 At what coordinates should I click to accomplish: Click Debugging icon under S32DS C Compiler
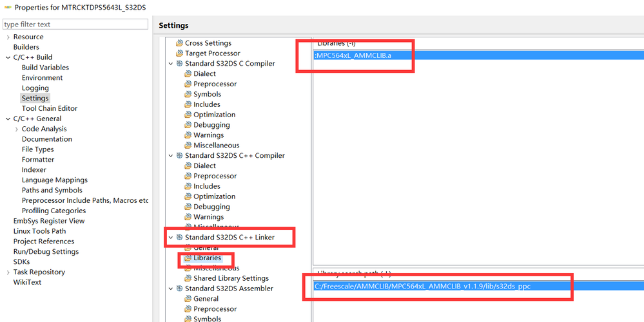pos(188,125)
